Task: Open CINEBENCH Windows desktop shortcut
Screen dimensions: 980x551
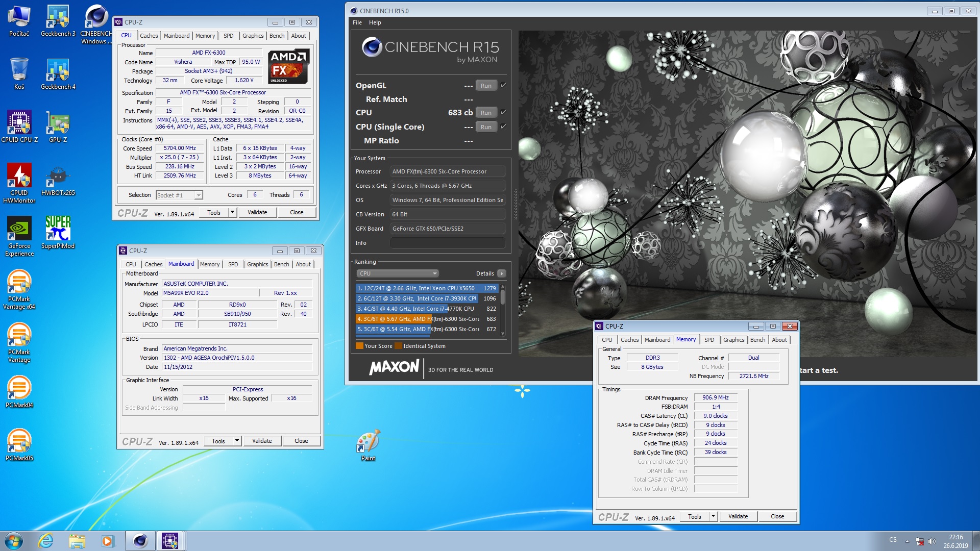Action: point(96,24)
